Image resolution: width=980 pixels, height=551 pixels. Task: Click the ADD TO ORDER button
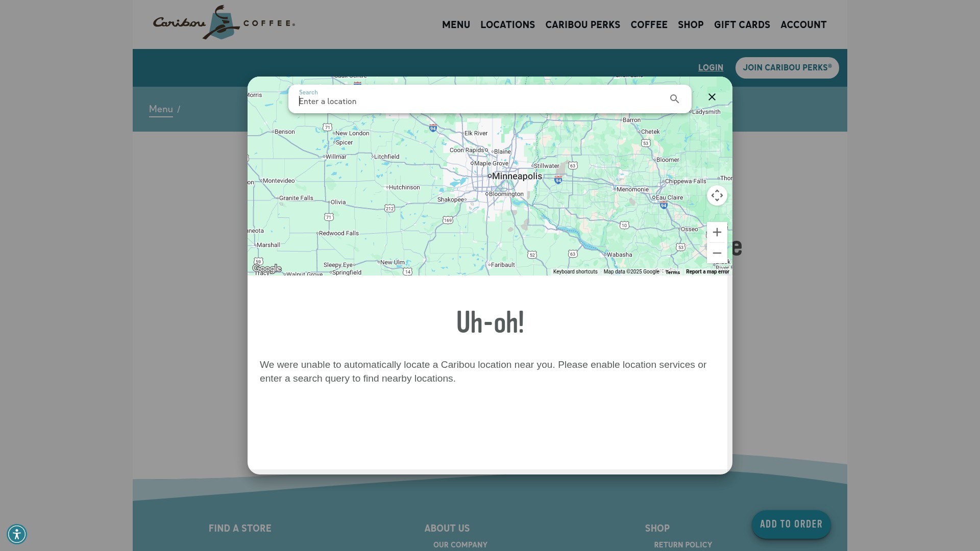[x=791, y=524]
